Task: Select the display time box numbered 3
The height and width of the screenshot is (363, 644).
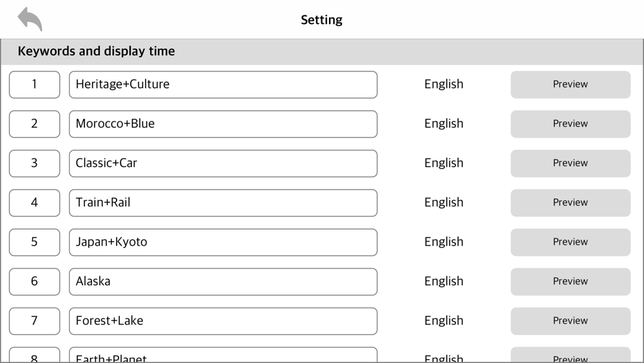Action: click(34, 163)
